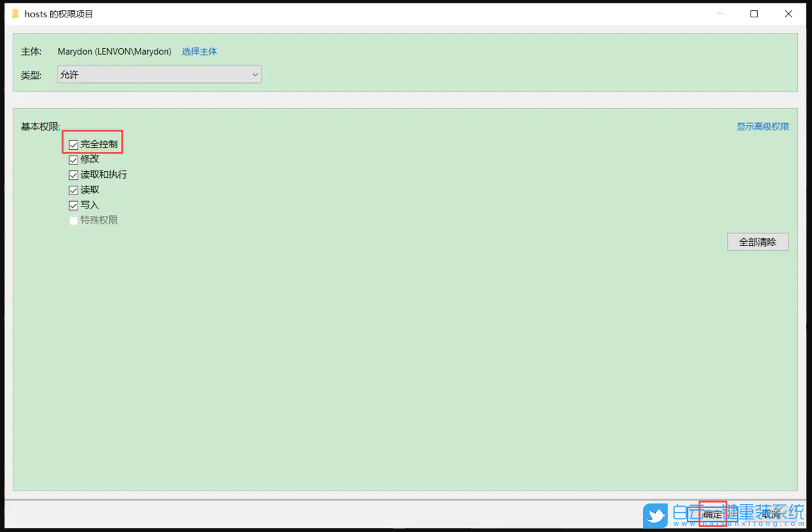Click the 基本权限 section label

[x=40, y=126]
